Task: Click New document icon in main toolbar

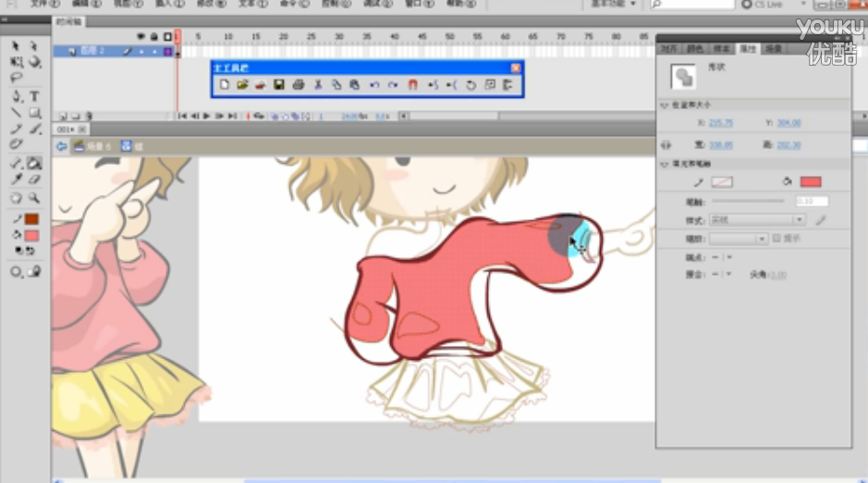Action: click(225, 85)
